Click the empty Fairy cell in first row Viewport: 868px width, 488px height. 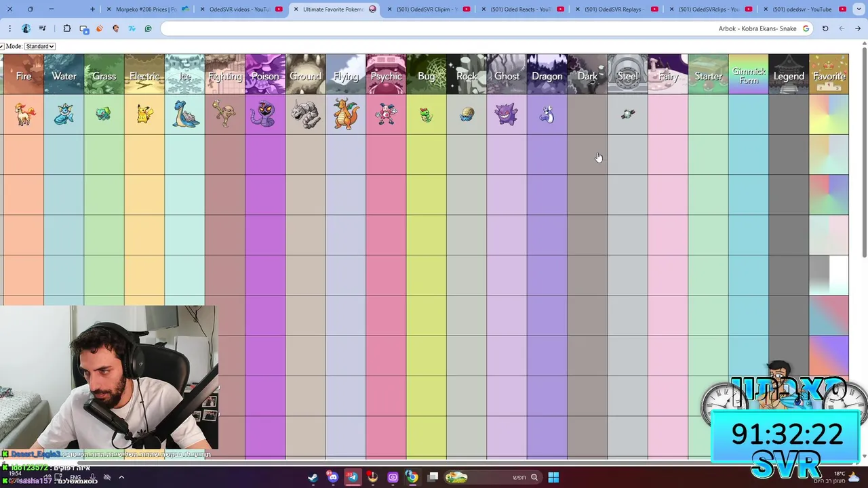668,115
